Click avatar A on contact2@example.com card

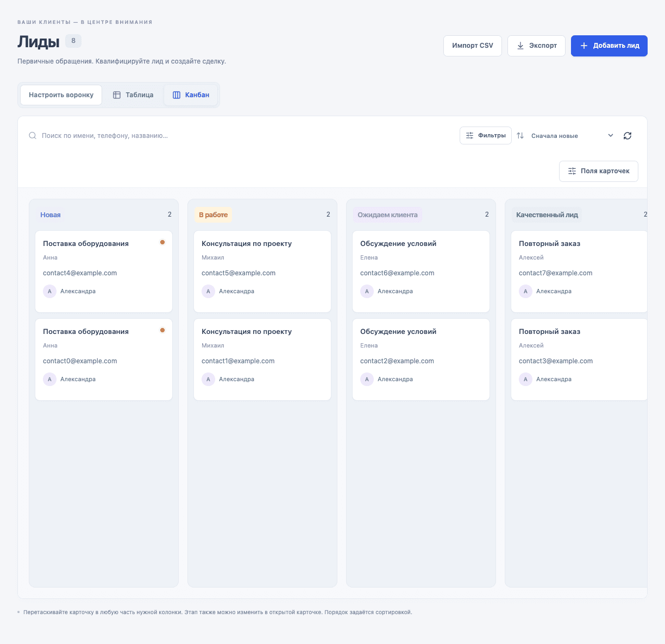point(367,379)
